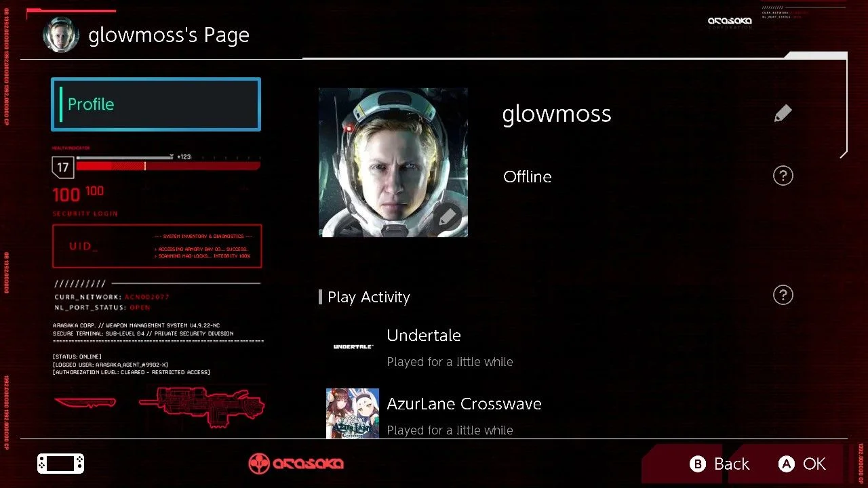Click the A OK button

point(802,464)
